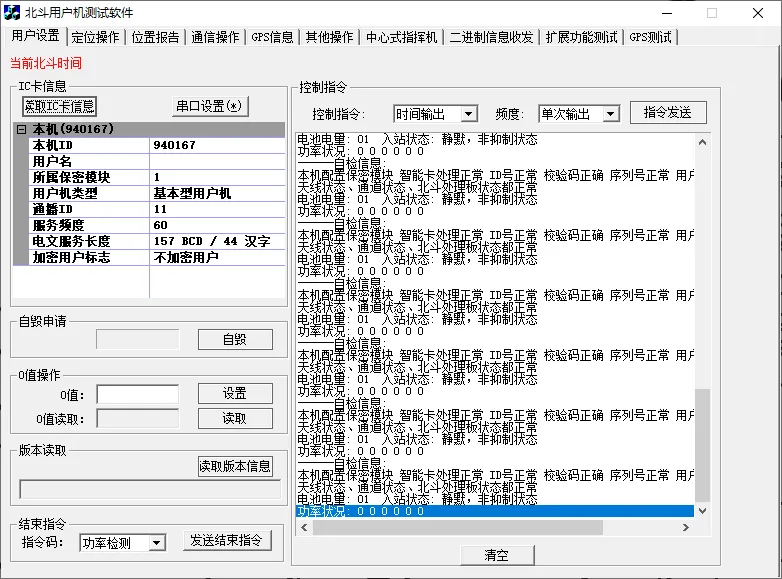Viewport: 782px width, 579px height.
Task: Focus the 0值 input field
Action: pos(138,394)
